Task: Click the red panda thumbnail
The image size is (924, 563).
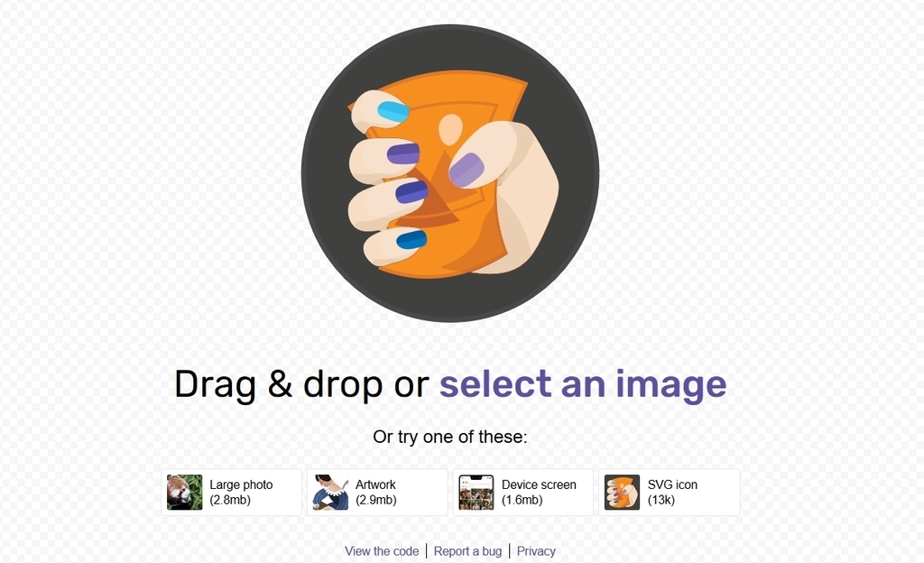Action: 184,493
